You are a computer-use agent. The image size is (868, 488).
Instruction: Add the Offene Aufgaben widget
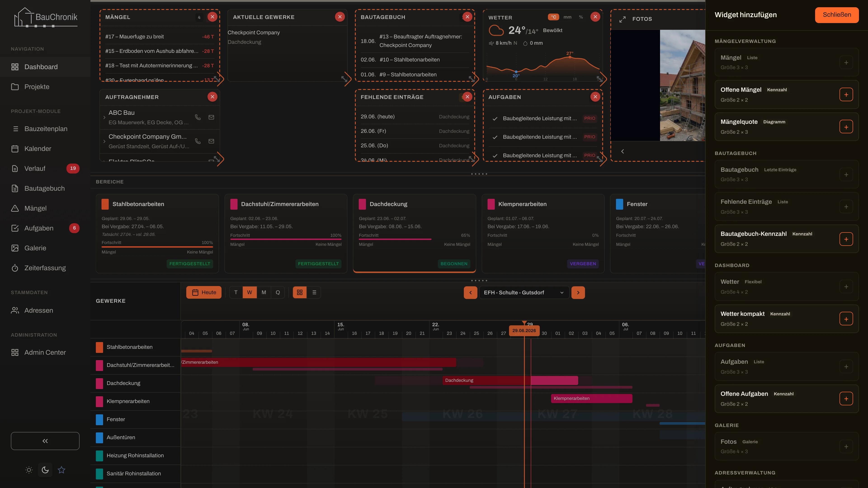point(846,399)
